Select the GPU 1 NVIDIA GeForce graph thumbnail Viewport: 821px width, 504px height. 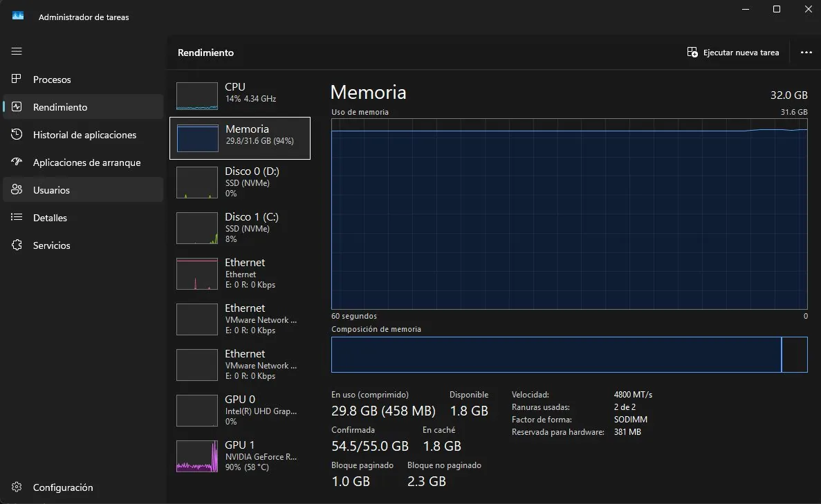click(197, 456)
